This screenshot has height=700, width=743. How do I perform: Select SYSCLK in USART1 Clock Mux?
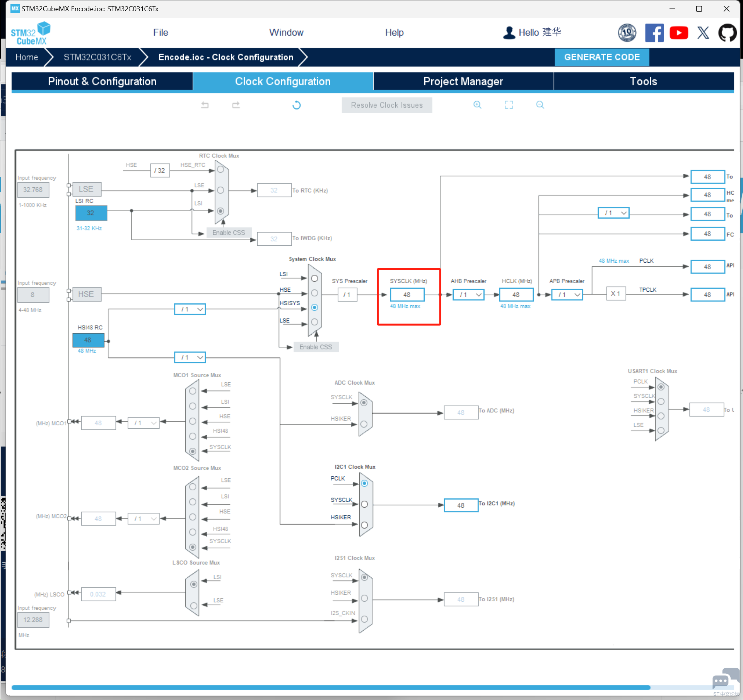[x=661, y=401]
